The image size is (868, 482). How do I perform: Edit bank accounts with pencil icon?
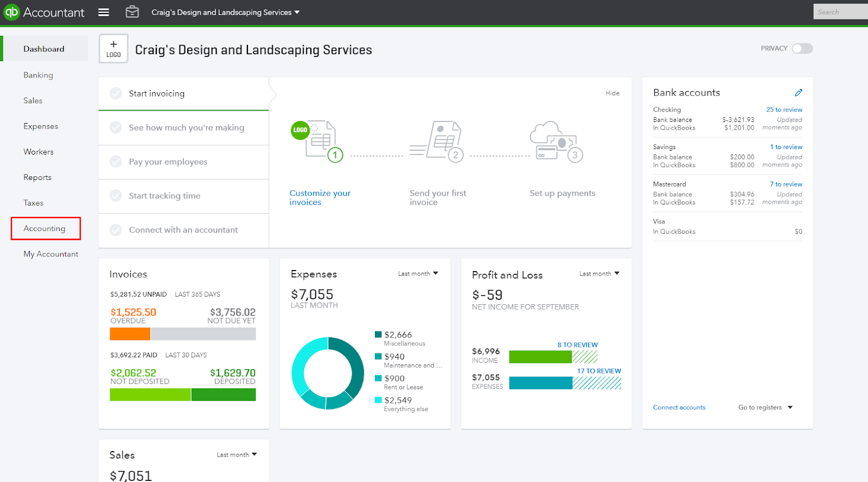pyautogui.click(x=799, y=93)
